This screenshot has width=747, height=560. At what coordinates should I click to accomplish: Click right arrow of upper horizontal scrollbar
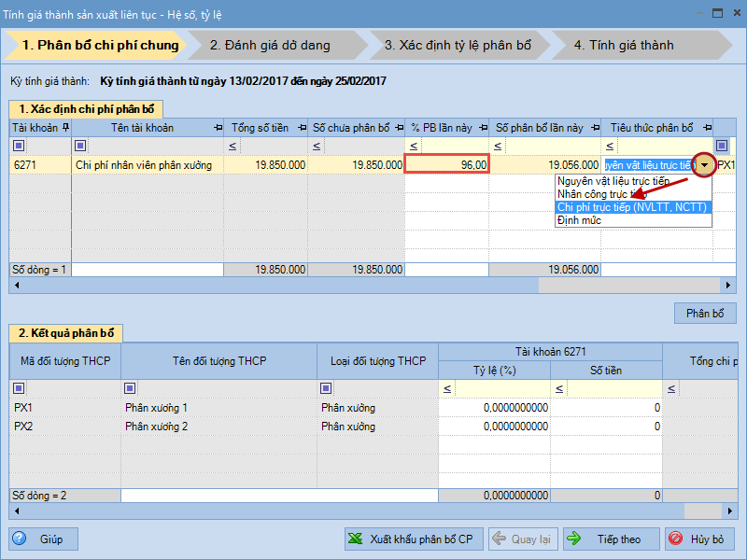[730, 285]
